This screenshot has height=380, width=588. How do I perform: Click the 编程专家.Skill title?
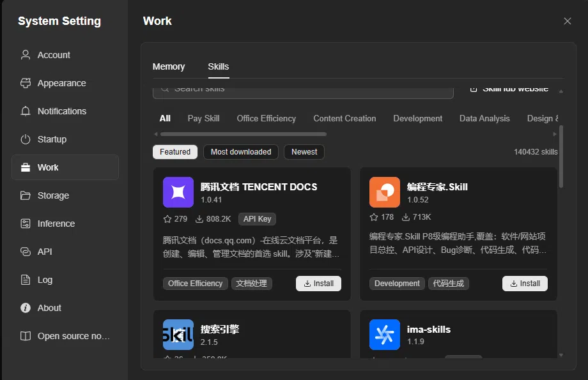pos(437,186)
